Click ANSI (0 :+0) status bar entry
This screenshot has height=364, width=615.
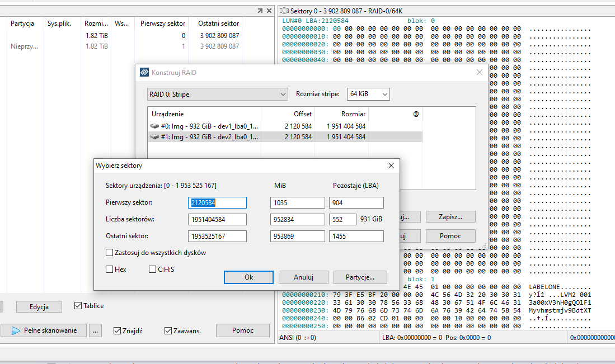(298, 337)
